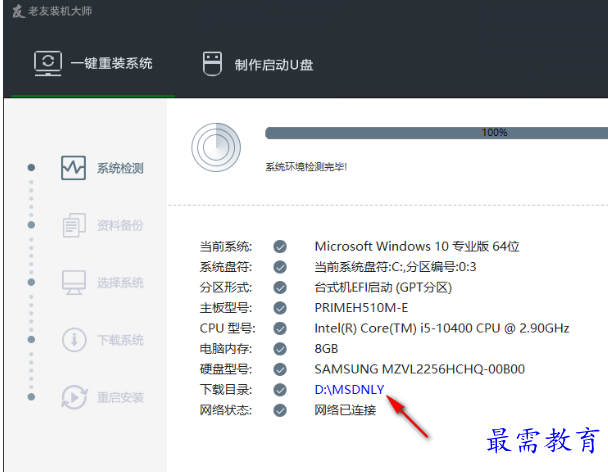Open the 资料备份 step label
Screen dimensions: 608x472
coord(120,225)
